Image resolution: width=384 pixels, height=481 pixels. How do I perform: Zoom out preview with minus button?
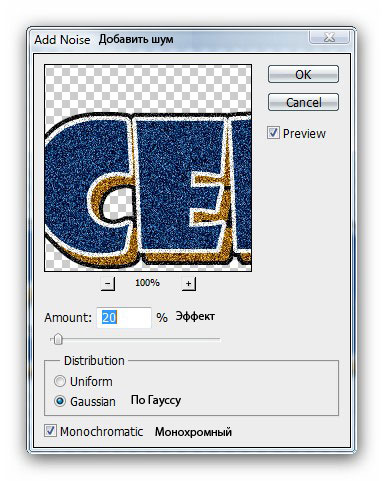tap(107, 283)
